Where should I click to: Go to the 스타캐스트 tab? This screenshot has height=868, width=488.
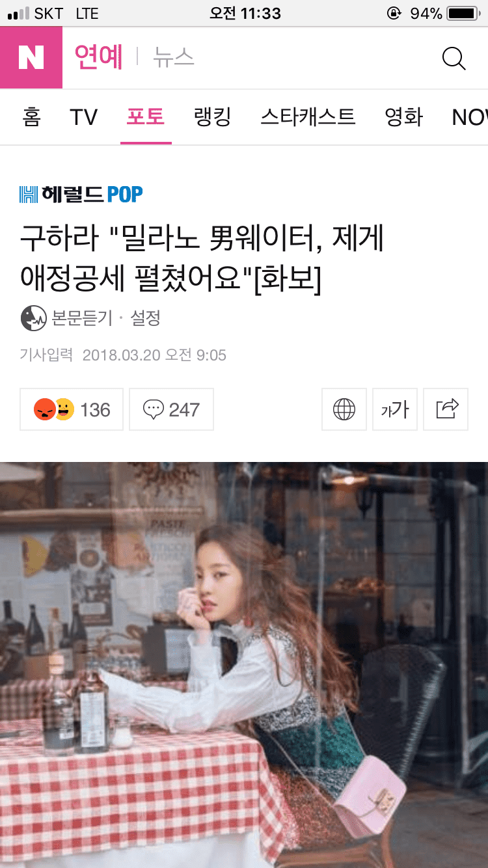tap(308, 117)
